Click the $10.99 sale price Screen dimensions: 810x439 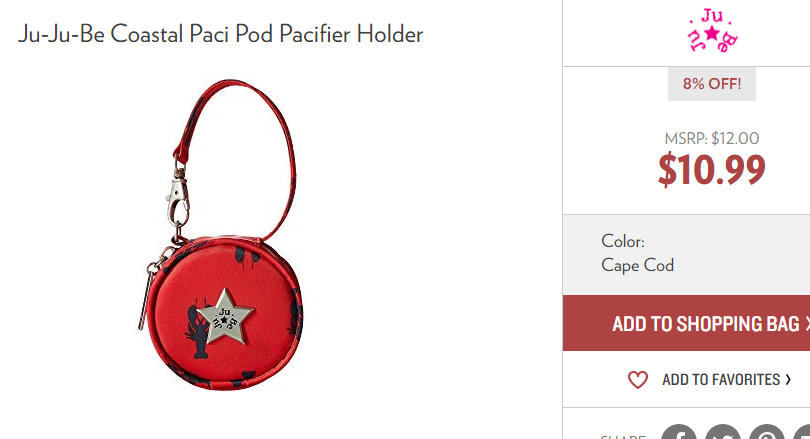(x=711, y=169)
